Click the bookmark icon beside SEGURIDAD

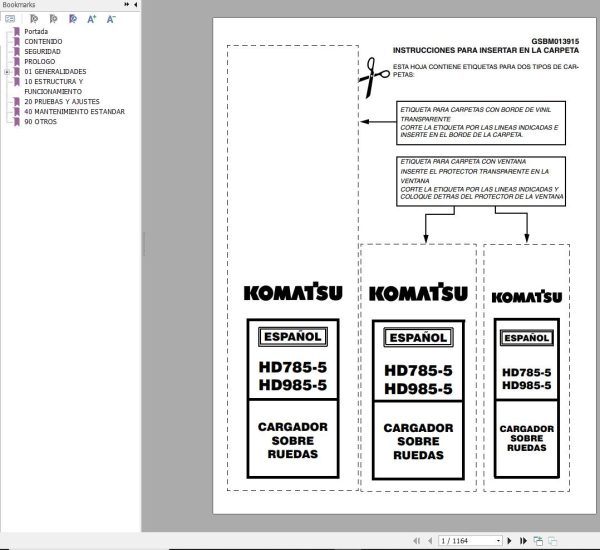[x=16, y=51]
